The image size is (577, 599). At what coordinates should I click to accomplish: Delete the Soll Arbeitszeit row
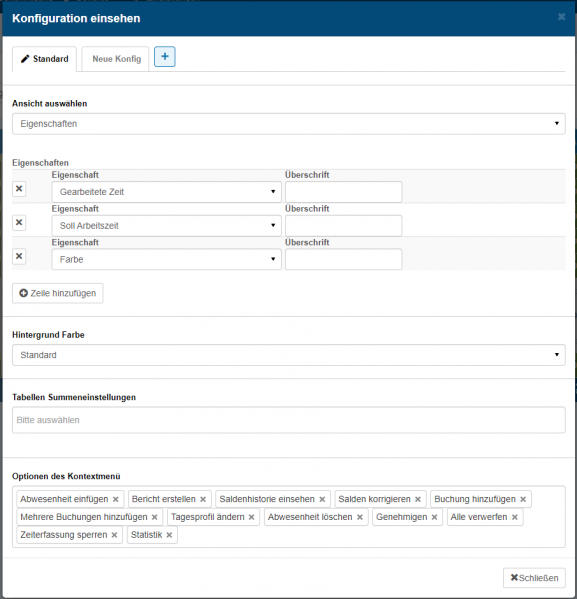pos(19,222)
